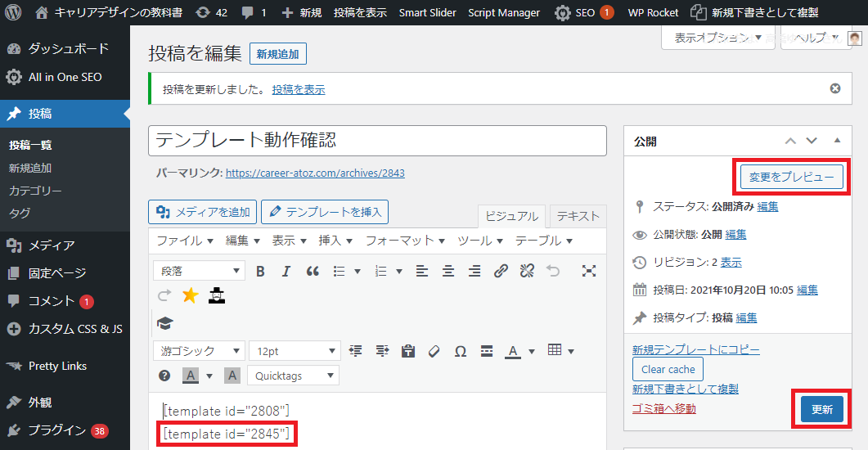868x450 pixels.
Task: Open the 12pt font size dropdown
Action: pyautogui.click(x=294, y=351)
